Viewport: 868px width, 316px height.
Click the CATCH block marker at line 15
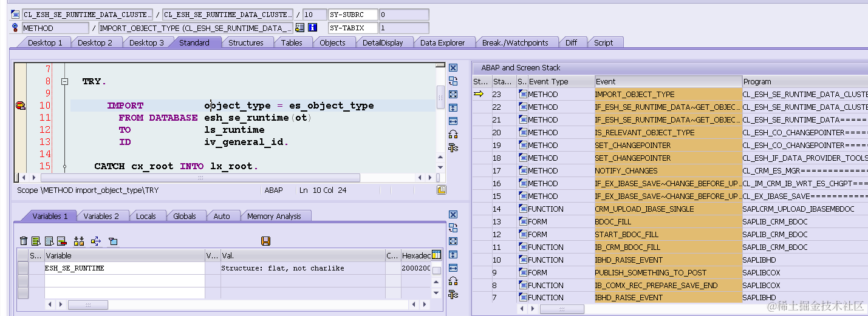tap(64, 166)
